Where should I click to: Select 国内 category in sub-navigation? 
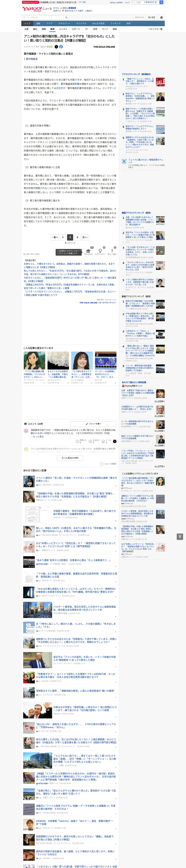tap(35, 29)
